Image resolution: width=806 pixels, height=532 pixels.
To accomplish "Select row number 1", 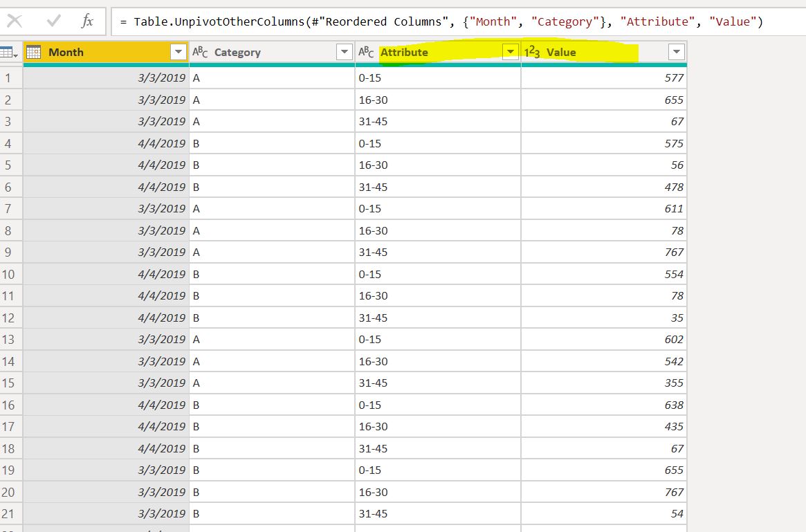I will click(x=11, y=78).
